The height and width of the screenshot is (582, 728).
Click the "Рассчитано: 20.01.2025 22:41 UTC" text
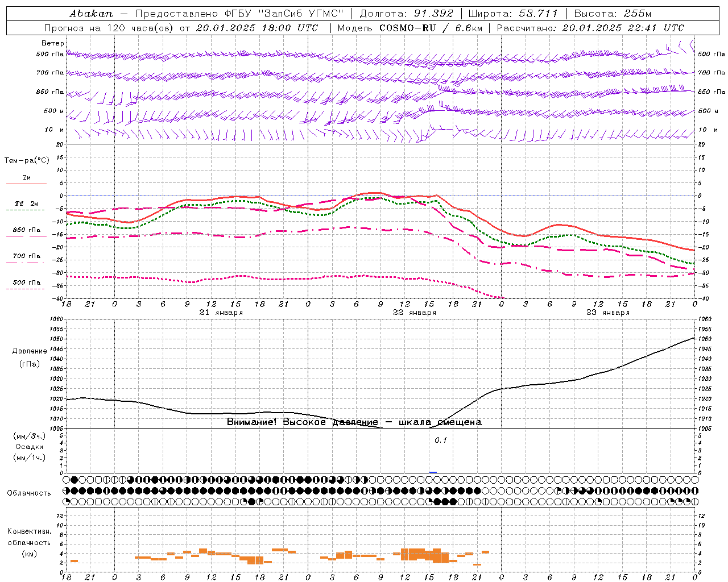click(591, 28)
